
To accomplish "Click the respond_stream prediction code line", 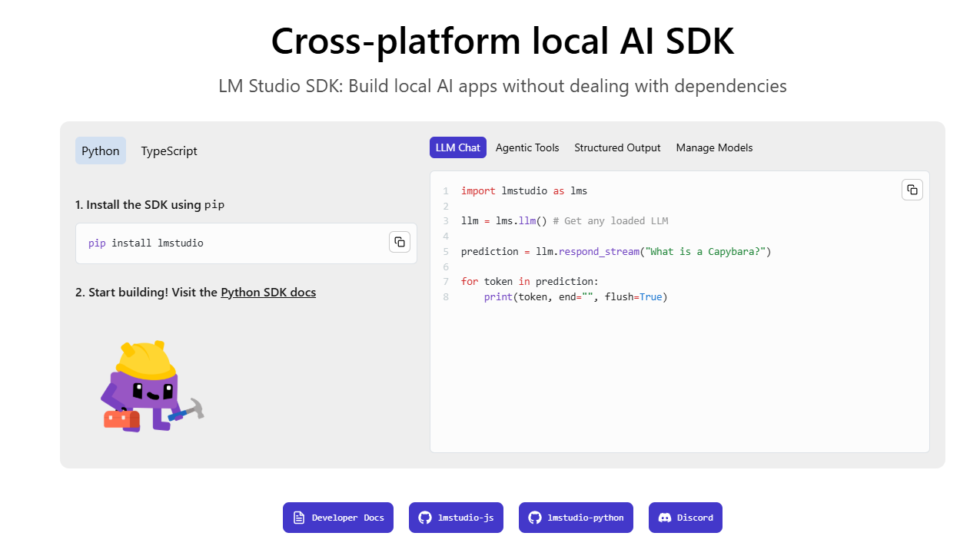I will coord(616,251).
